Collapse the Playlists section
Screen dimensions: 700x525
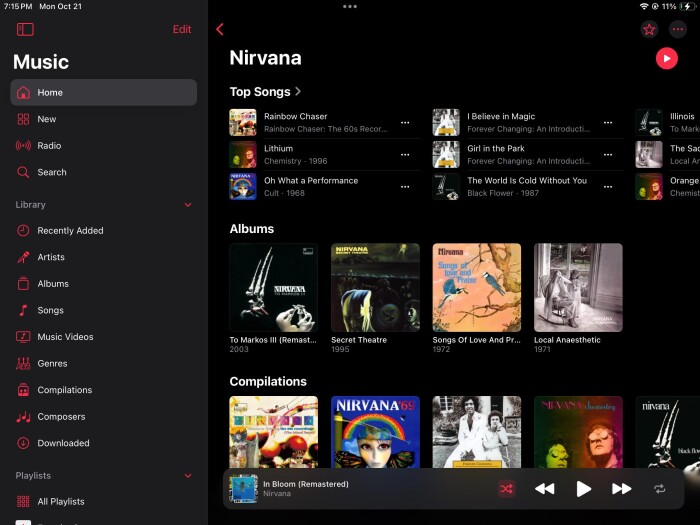[188, 476]
